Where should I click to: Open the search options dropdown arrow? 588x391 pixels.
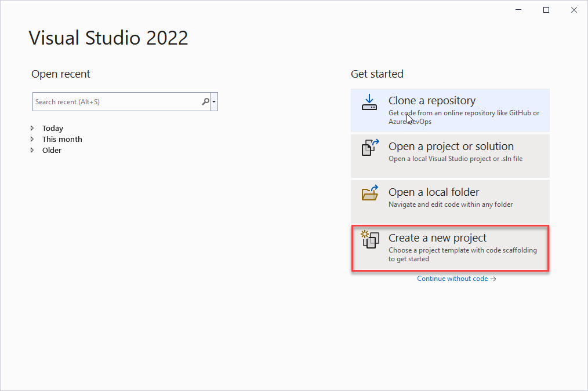[215, 101]
